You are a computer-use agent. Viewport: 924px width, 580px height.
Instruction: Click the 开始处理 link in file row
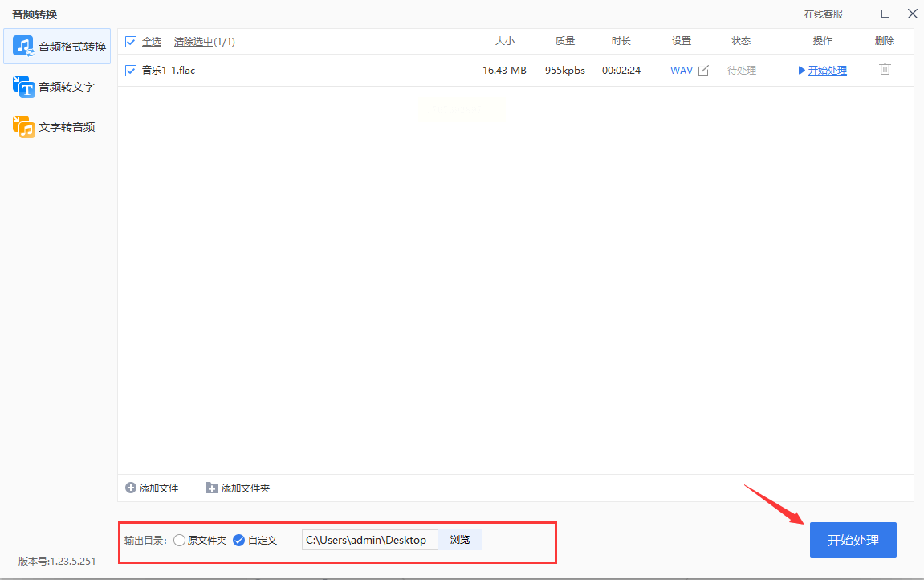[828, 71]
